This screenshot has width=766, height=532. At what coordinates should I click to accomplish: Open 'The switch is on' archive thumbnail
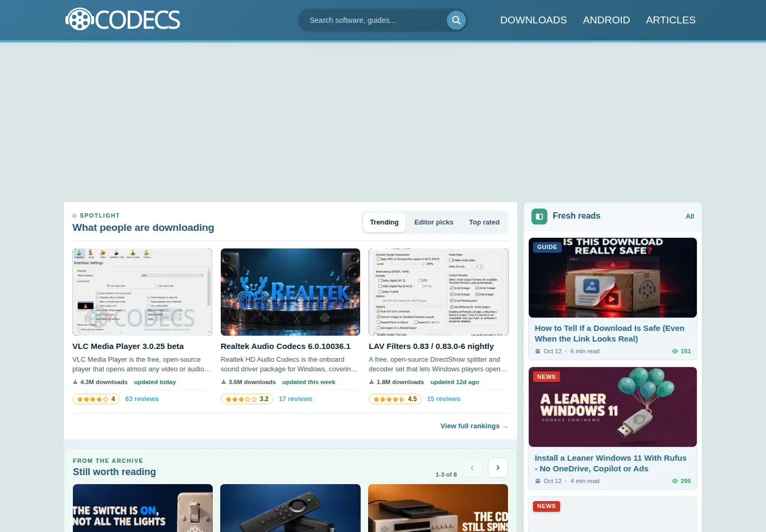(x=143, y=508)
